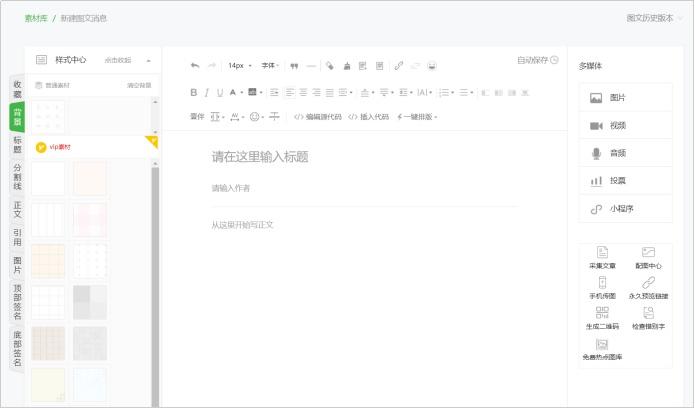Open the 手机传图 phone upload tool
The width and height of the screenshot is (695, 409).
point(602,288)
